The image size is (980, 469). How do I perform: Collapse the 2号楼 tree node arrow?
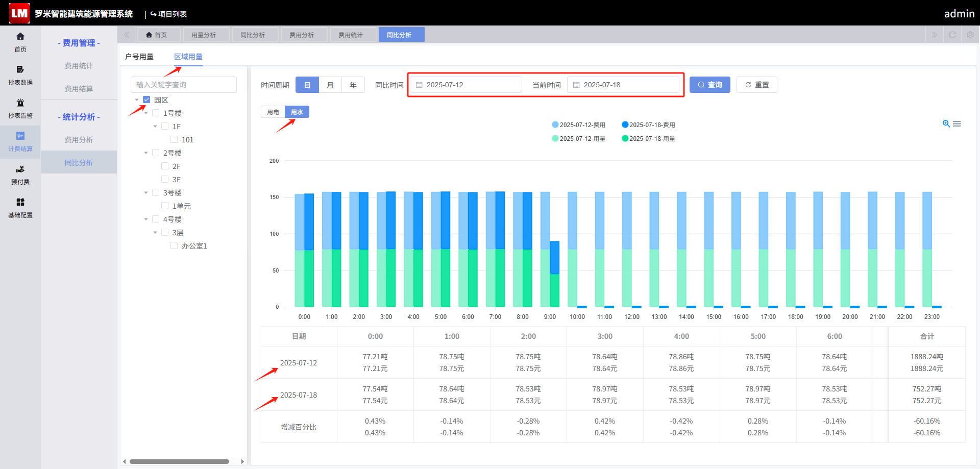tap(146, 153)
